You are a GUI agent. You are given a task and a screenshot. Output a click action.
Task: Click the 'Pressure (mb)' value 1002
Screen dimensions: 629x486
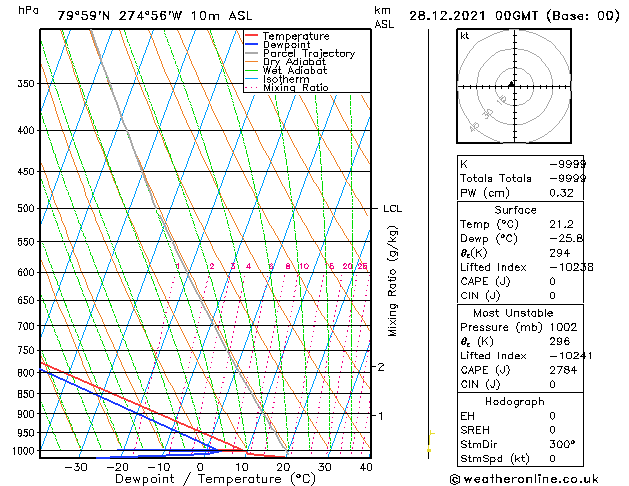(563, 327)
